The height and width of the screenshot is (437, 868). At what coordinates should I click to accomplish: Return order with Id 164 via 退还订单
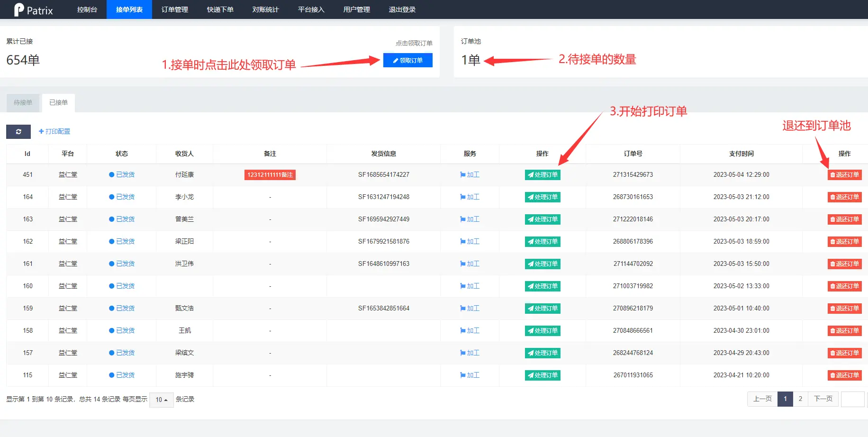845,197
